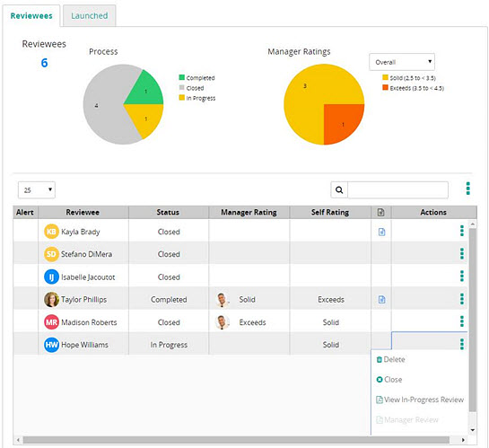This screenshot has width=489, height=448.
Task: Open the Overall ratings dropdown
Action: click(x=402, y=62)
